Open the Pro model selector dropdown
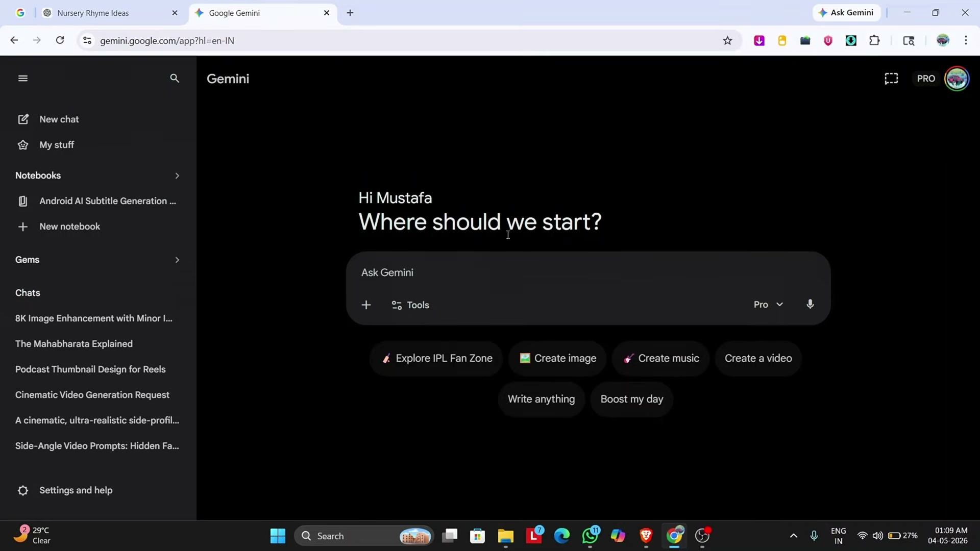This screenshot has width=980, height=551. pos(768,305)
